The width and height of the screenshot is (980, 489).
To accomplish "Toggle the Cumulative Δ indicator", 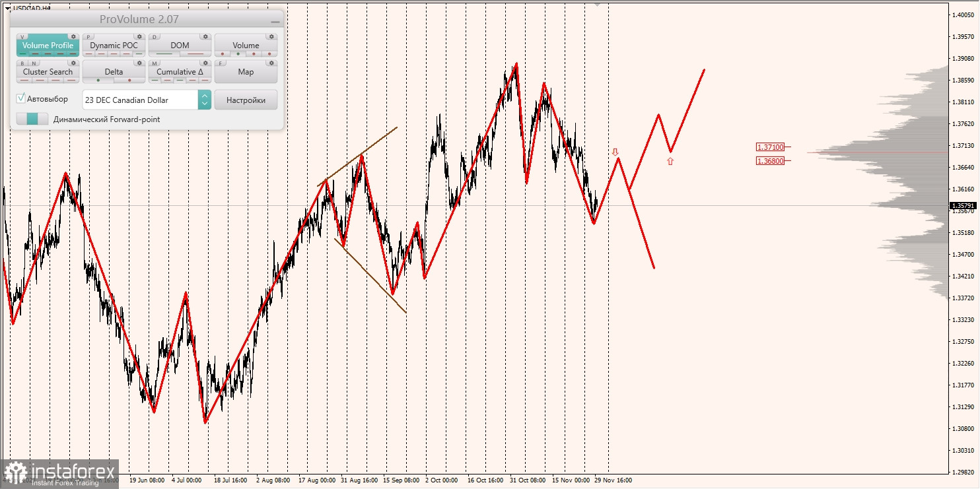I will point(180,72).
